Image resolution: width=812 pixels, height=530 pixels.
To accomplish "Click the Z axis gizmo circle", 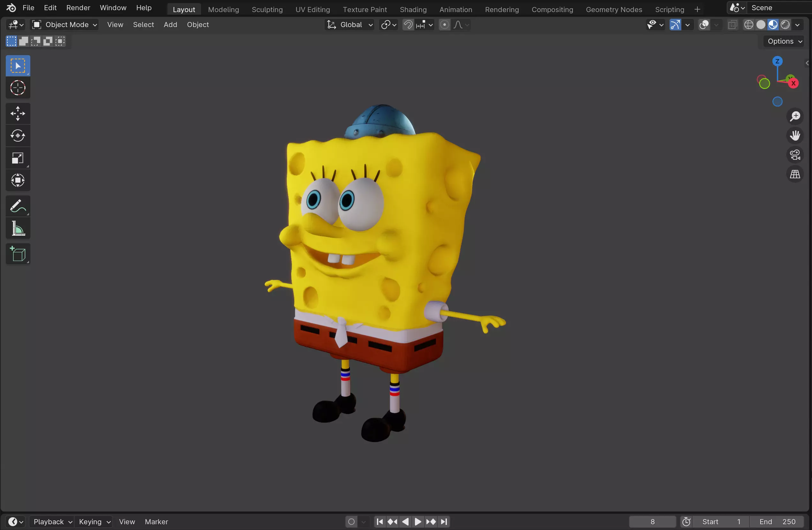I will [777, 61].
